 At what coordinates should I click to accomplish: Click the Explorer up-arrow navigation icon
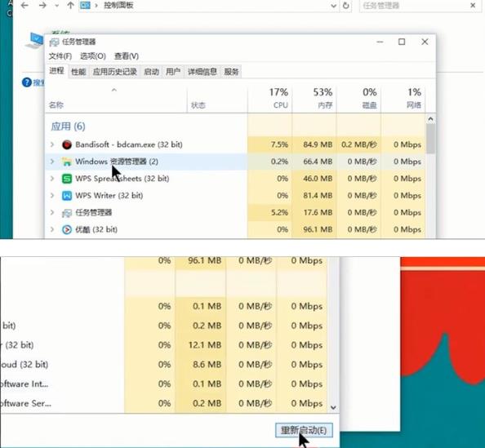(x=70, y=5)
